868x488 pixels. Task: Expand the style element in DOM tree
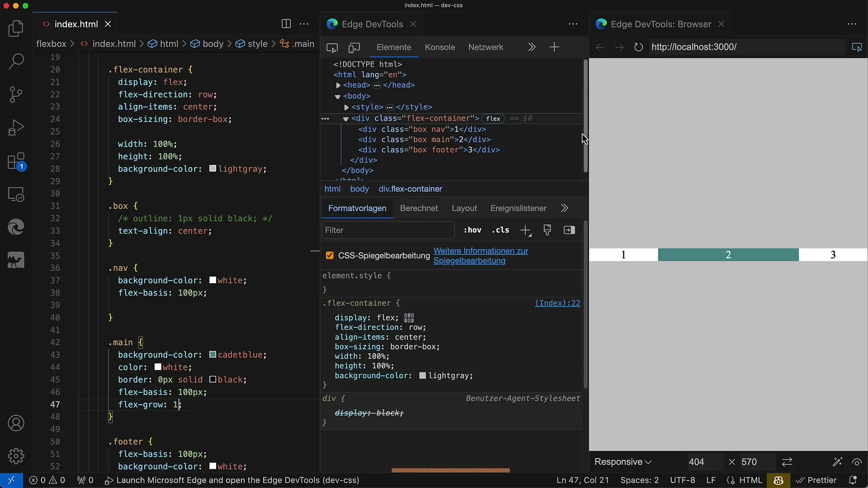pyautogui.click(x=346, y=107)
